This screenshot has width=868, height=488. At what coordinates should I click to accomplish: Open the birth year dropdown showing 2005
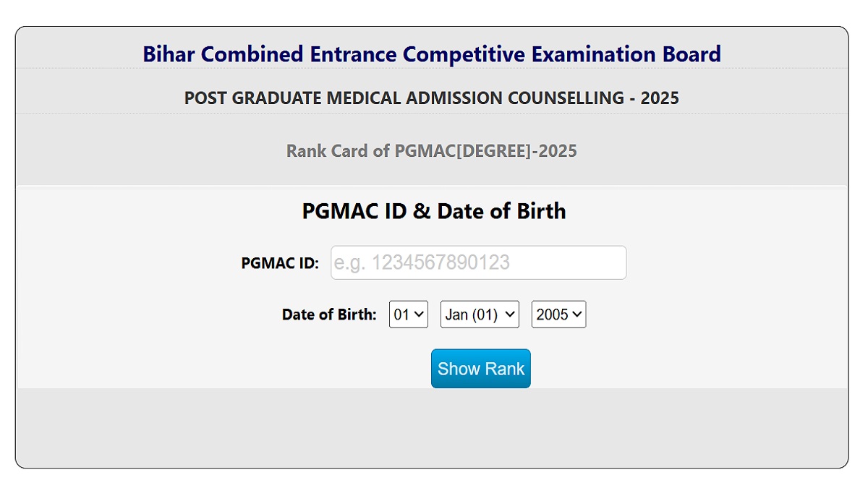(558, 314)
